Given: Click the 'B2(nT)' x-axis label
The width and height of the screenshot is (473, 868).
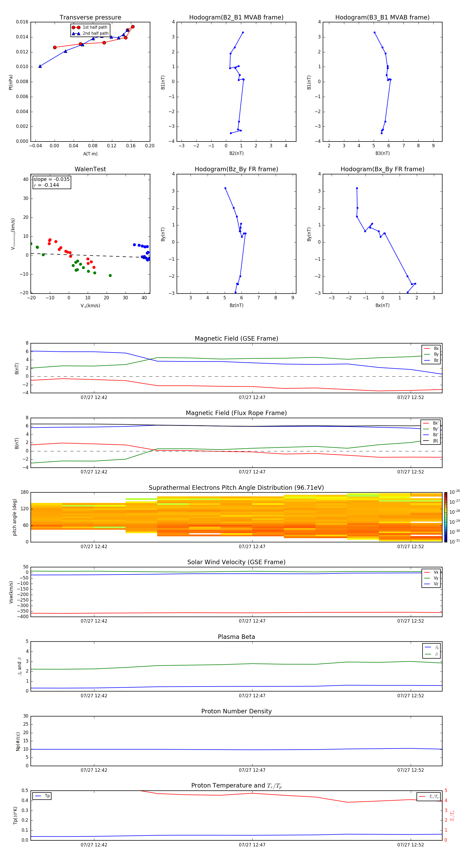Looking at the screenshot, I should 236,153.
